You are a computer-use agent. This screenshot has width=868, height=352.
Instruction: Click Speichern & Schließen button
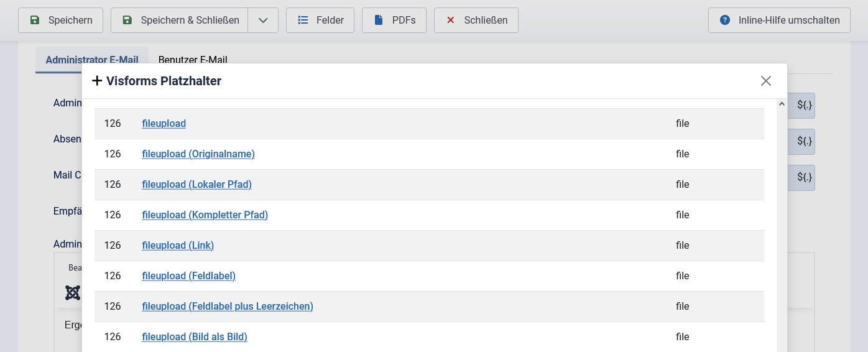(179, 21)
